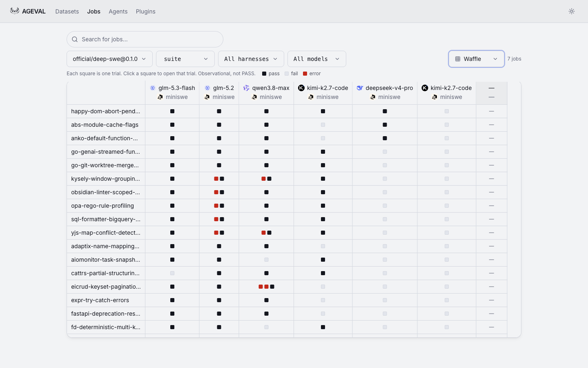Focus the Search for jobs field
The width and height of the screenshot is (588, 368).
(x=145, y=39)
